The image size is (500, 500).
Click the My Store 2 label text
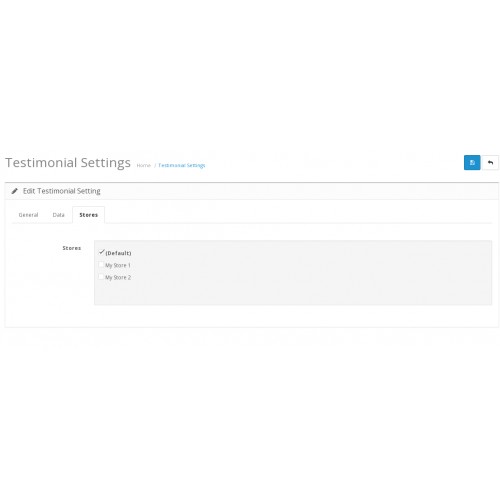tap(118, 277)
